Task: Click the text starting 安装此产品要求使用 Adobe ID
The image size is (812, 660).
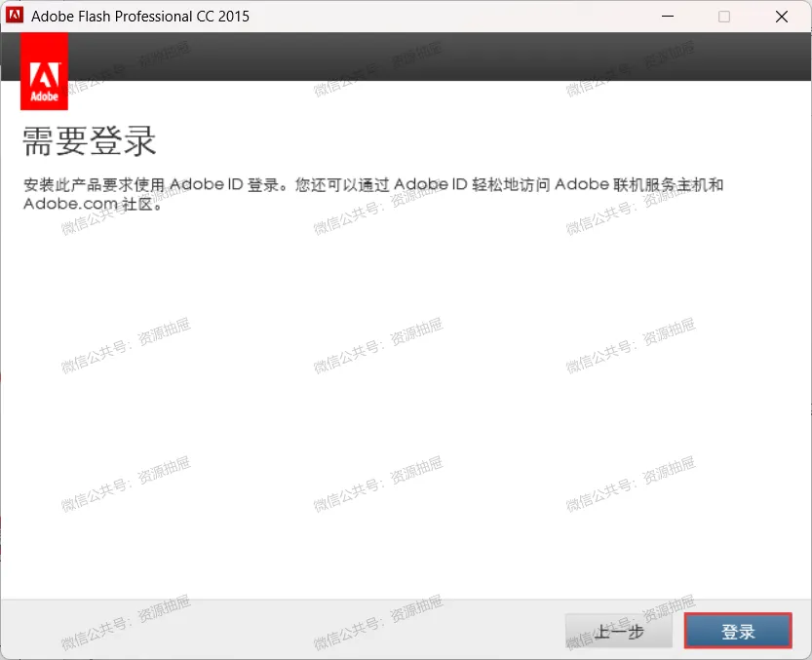Action: [372, 194]
